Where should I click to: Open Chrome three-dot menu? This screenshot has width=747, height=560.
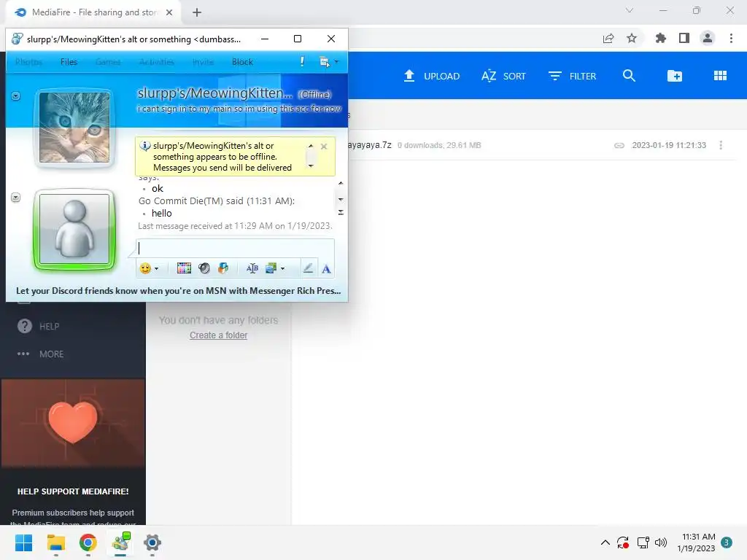[731, 38]
